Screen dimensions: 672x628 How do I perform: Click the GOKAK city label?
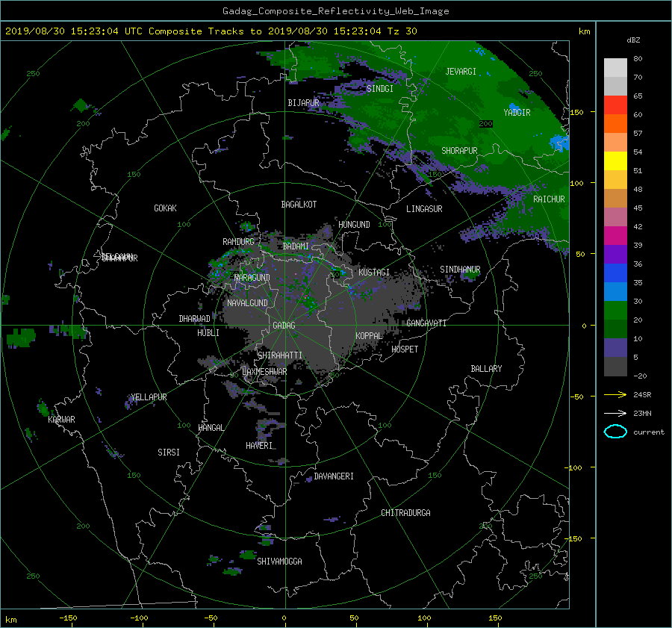pos(165,208)
